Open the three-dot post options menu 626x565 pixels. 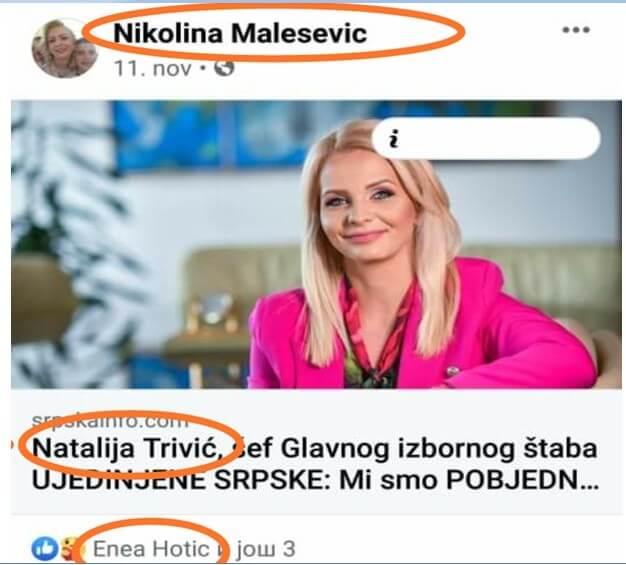[x=576, y=30]
